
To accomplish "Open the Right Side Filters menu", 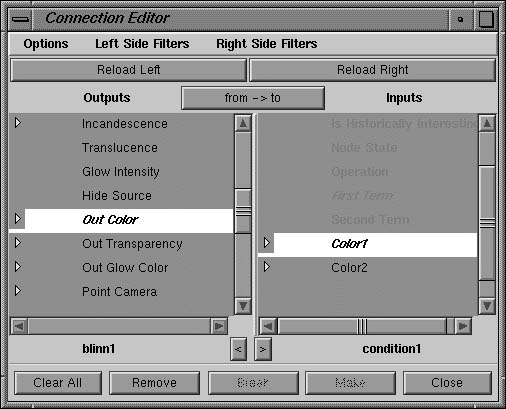I will click(x=267, y=44).
